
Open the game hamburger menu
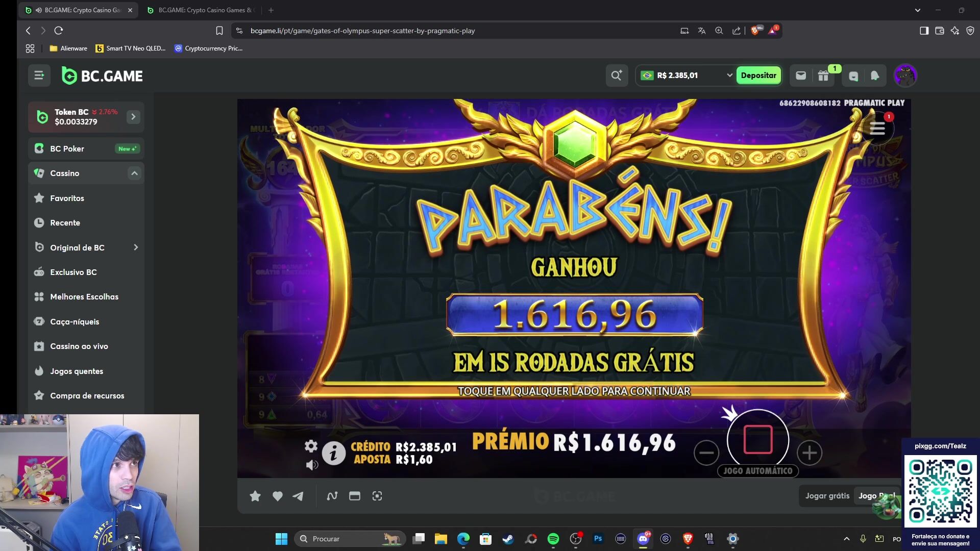[877, 129]
